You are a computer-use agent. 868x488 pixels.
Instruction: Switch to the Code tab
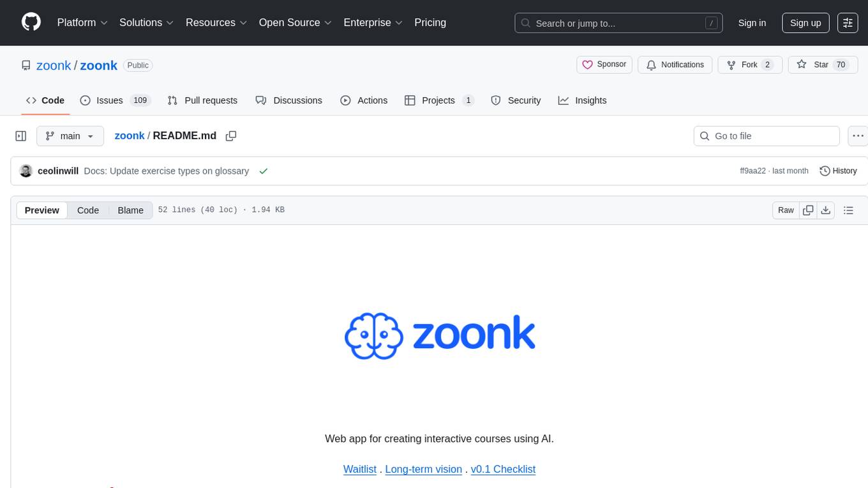[45, 100]
